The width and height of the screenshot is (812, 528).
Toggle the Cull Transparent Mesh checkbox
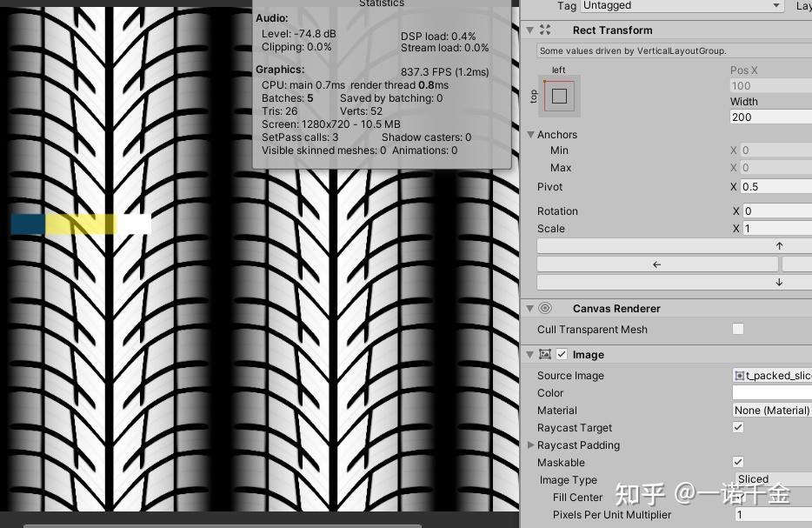737,329
